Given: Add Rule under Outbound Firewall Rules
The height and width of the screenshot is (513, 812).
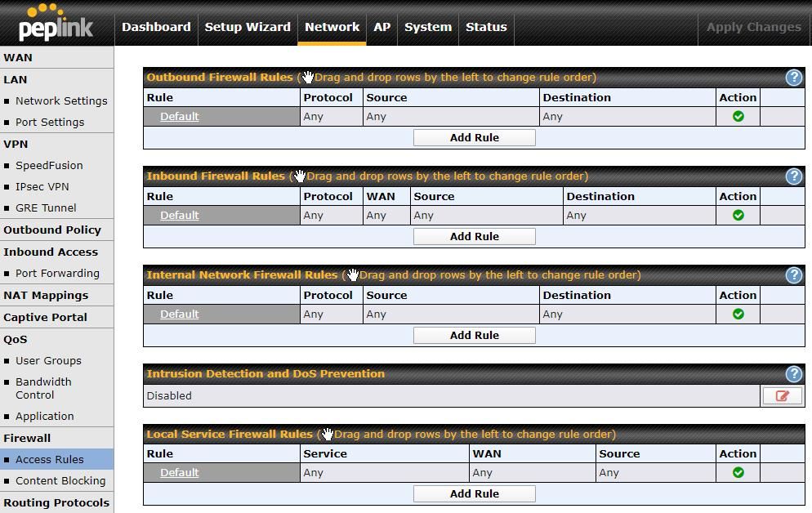Looking at the screenshot, I should 474,136.
